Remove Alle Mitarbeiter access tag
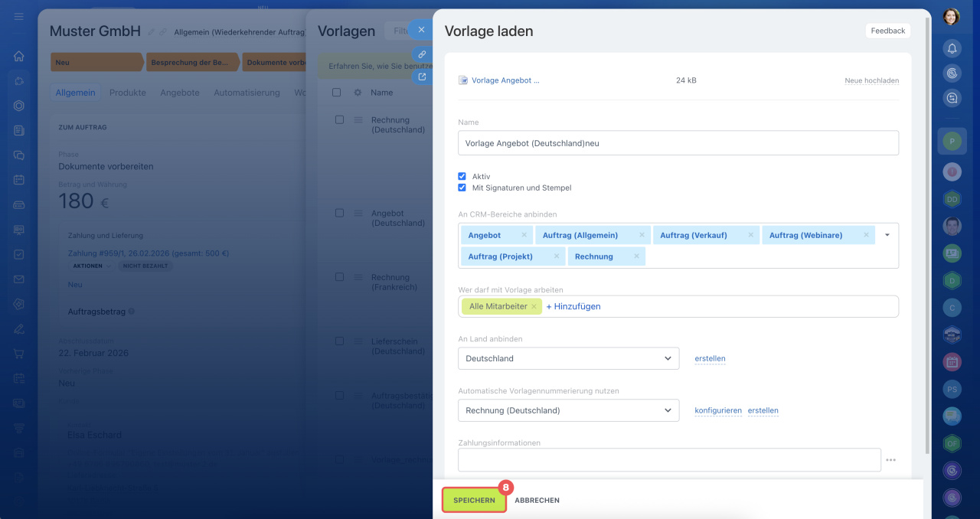Viewport: 980px width, 519px height. coord(534,306)
